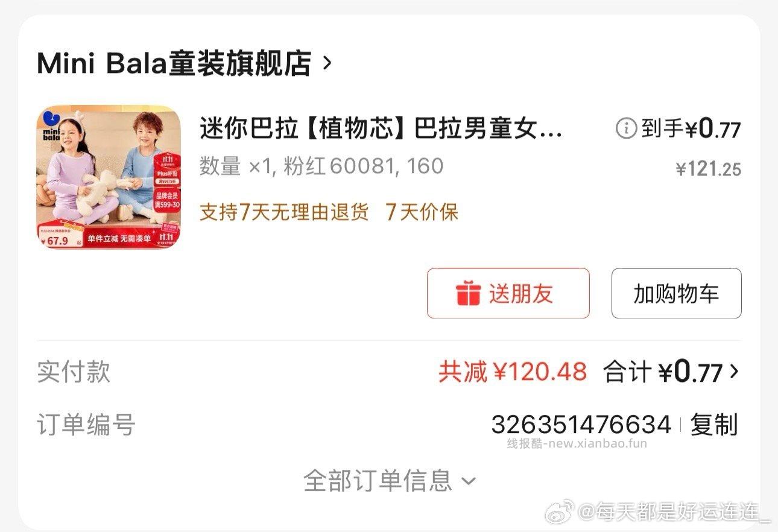
Task: Expand payment details via 合计 ¥0.77 arrow
Action: point(733,372)
